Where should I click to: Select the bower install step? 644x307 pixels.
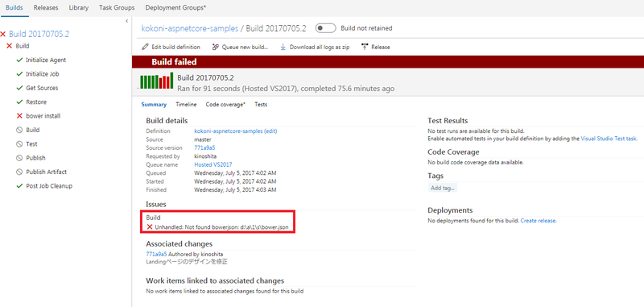coord(43,116)
